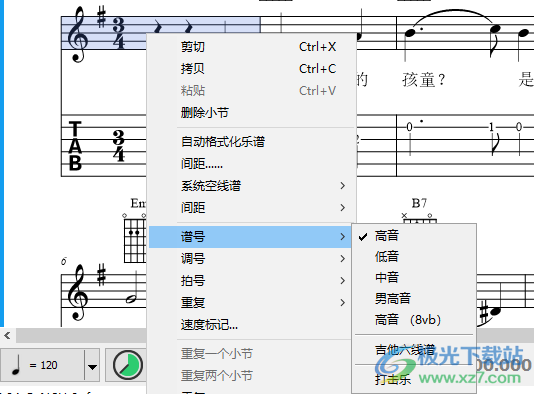Click the 3/4 time signature on top staff
Screen dimensions: 534x394
click(119, 33)
